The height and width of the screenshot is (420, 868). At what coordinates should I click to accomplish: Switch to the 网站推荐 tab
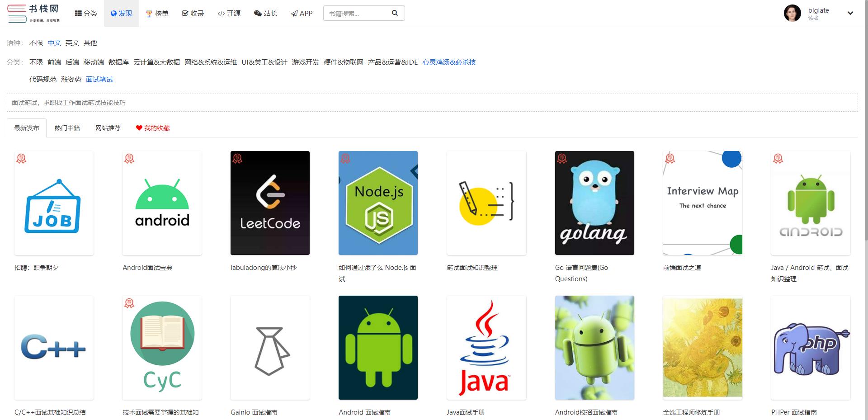108,128
